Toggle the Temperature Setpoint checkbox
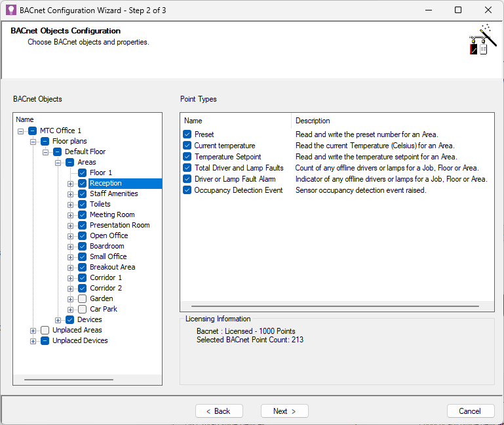The width and height of the screenshot is (504, 425). (x=187, y=157)
